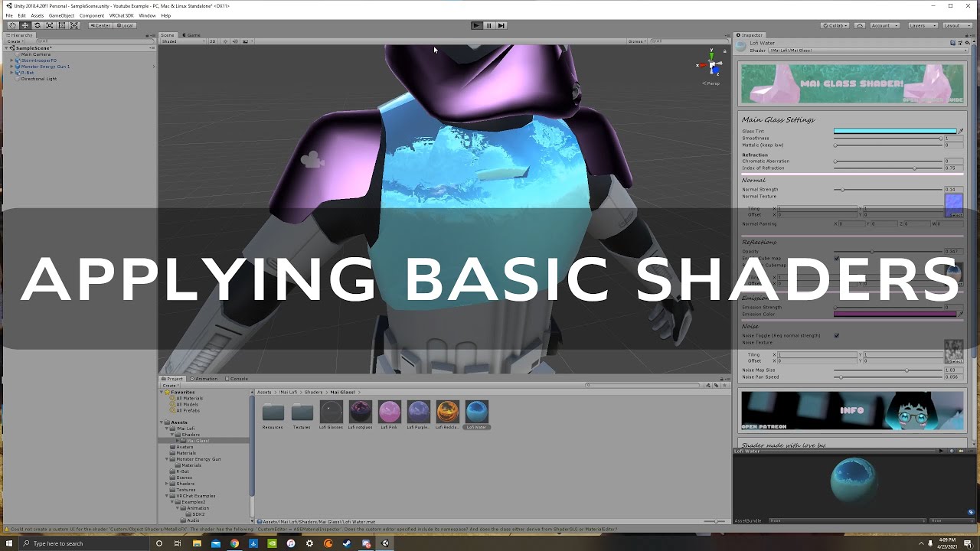The width and height of the screenshot is (980, 551).
Task: Switch to the Animation tab
Action: [204, 379]
